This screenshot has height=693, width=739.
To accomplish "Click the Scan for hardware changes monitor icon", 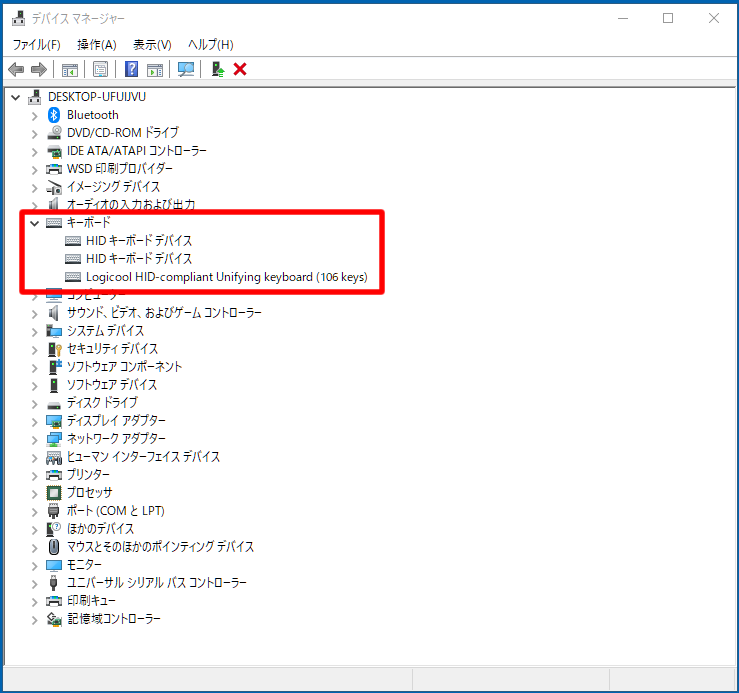I will [x=185, y=69].
